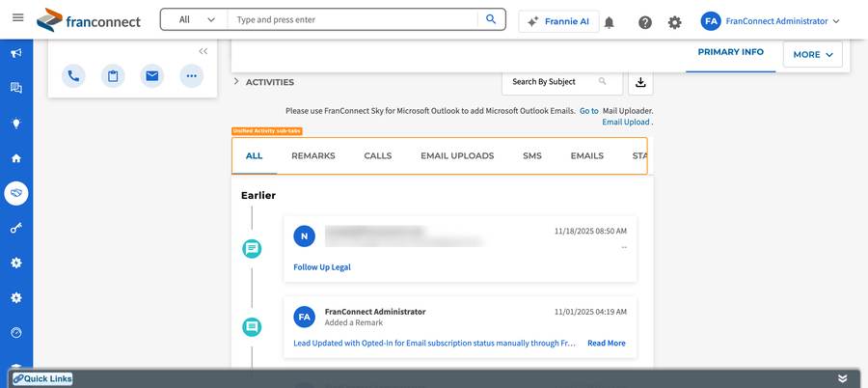Expand the ACTIVITIES section chevron
The height and width of the screenshot is (388, 868).
tap(236, 81)
